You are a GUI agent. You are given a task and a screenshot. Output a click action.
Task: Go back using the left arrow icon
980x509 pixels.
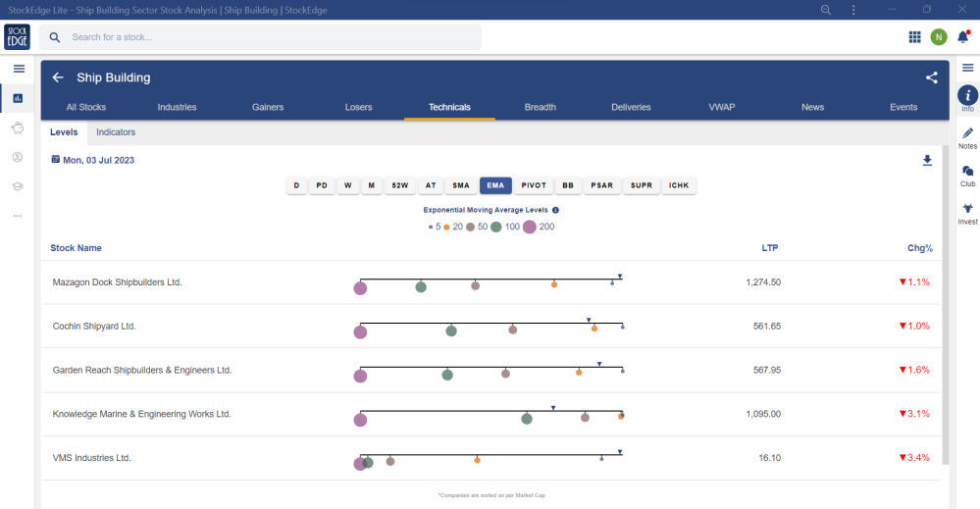point(58,77)
